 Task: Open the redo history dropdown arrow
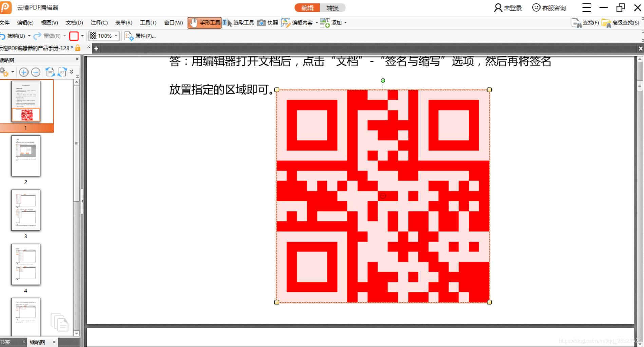[x=64, y=36]
